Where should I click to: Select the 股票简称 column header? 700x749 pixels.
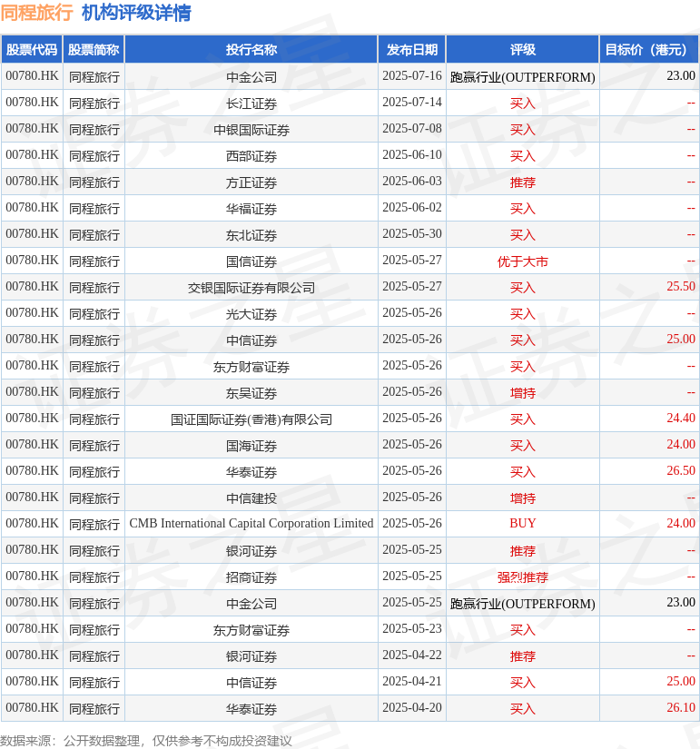[94, 50]
